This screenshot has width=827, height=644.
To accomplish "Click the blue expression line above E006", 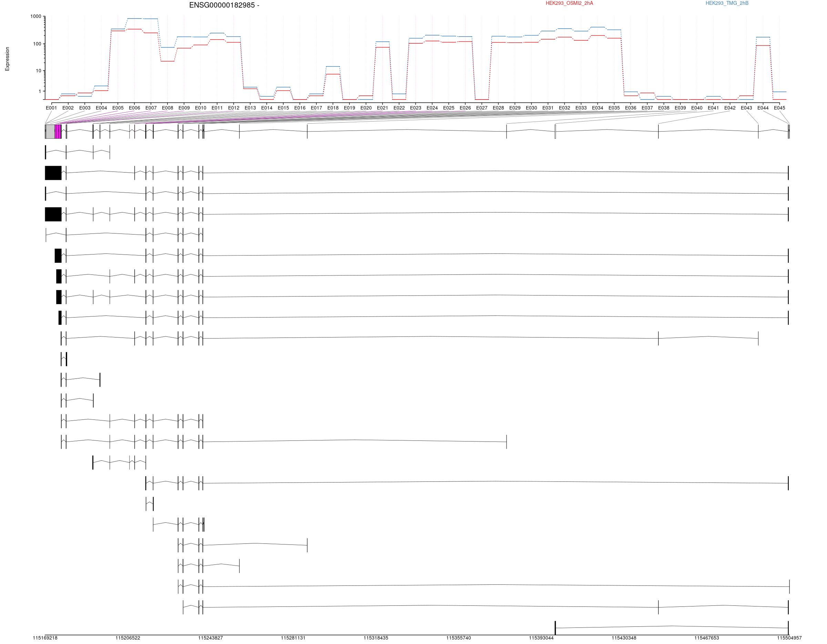I will (x=134, y=19).
